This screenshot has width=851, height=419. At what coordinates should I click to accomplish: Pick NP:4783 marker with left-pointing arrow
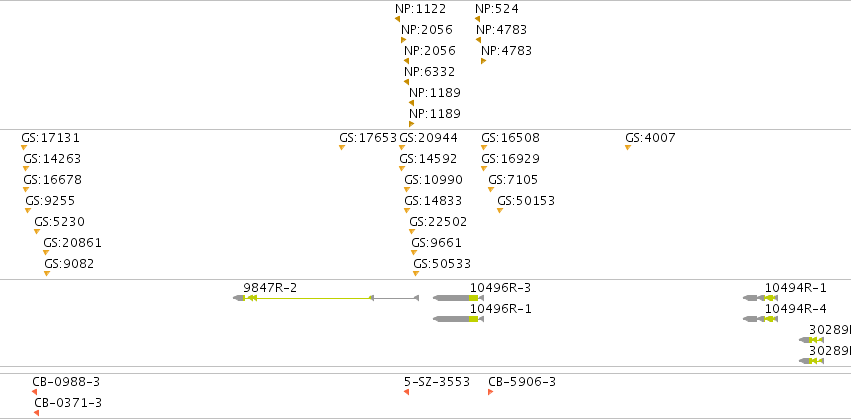479,40
